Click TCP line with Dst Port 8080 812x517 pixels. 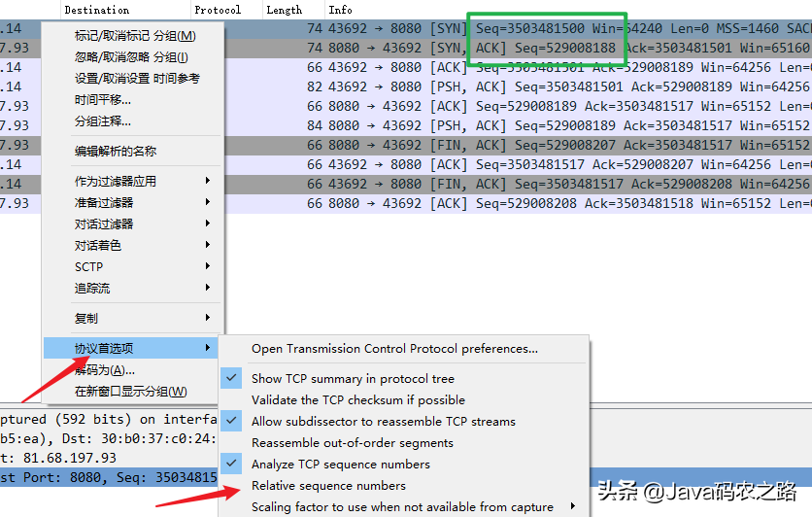[x=109, y=477]
